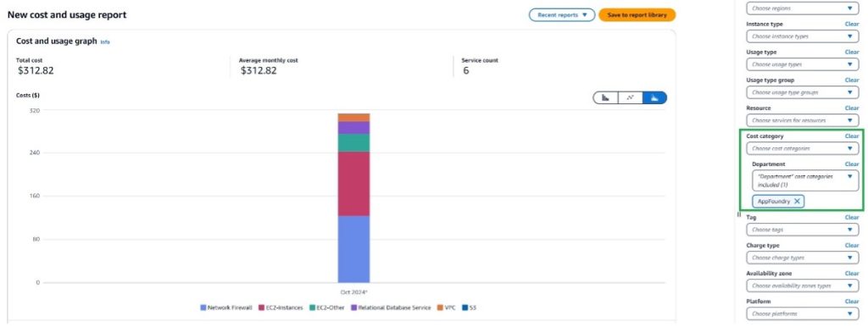Open the Choose regions dropdown

pyautogui.click(x=802, y=8)
